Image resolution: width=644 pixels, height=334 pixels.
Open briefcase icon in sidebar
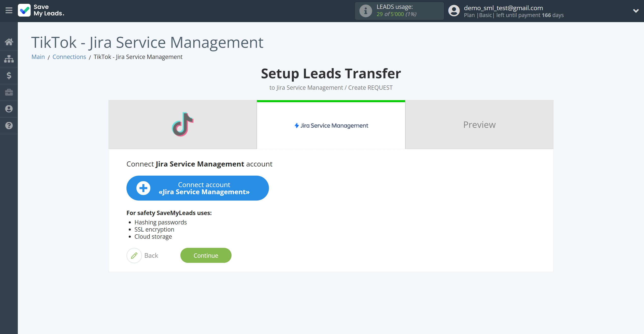(x=9, y=92)
